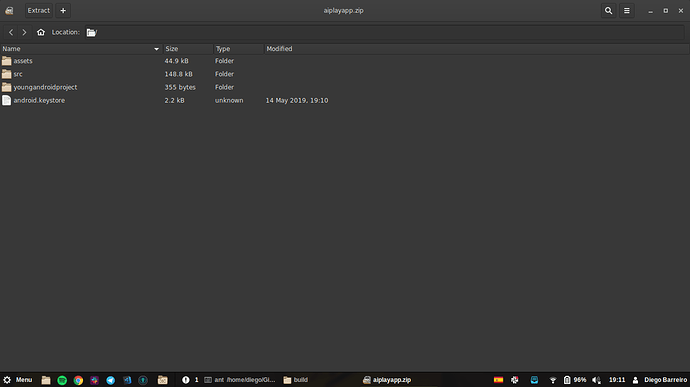The image size is (690, 387).
Task: Click the unknown type cell
Action: click(x=229, y=100)
